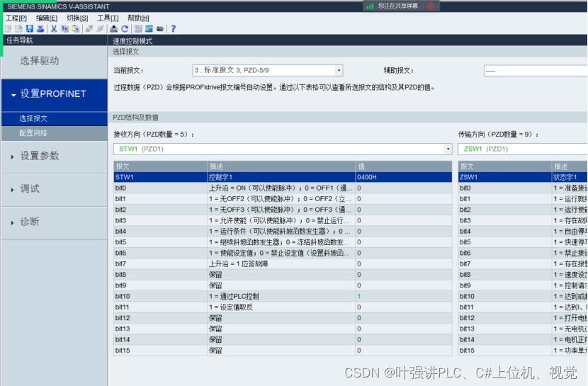Screen dimensions: 588x386
Task: Open the 工具[T] menu
Action: pos(108,18)
